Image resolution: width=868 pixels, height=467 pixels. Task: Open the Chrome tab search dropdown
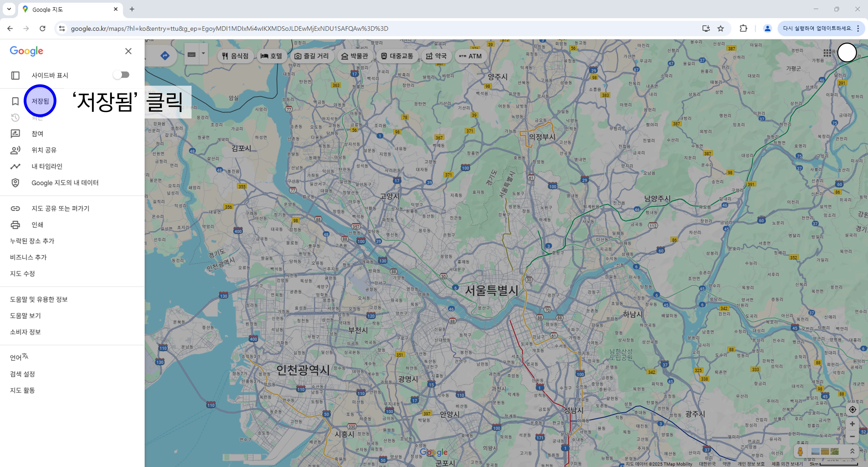9,9
